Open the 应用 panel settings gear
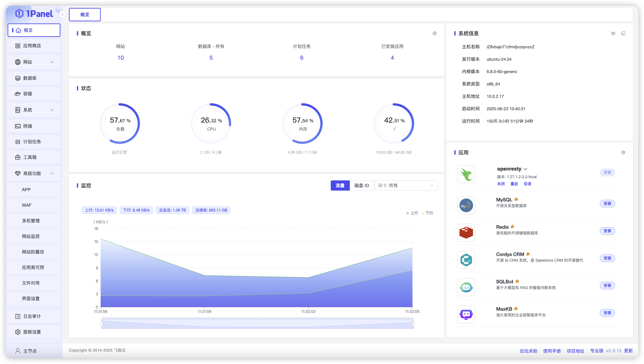644x364 pixels. point(623,152)
